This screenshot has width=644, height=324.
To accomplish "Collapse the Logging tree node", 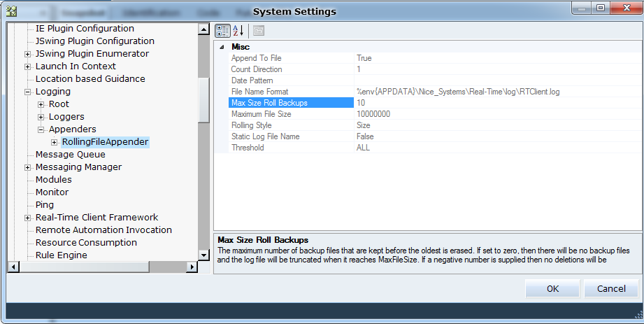I will coord(28,92).
